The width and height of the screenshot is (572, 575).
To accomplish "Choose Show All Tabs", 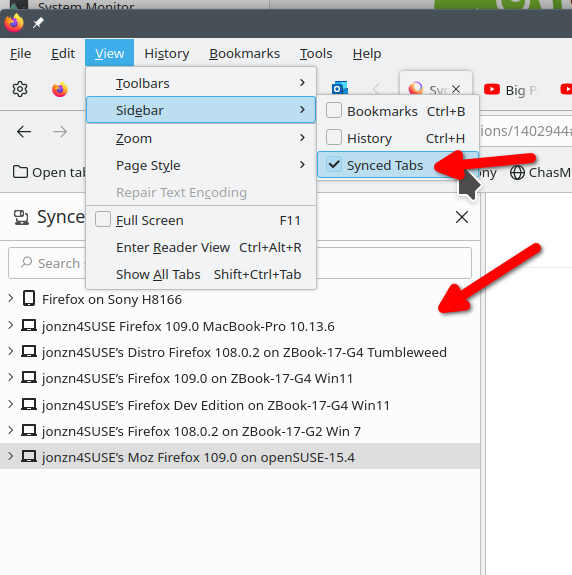I will (201, 274).
